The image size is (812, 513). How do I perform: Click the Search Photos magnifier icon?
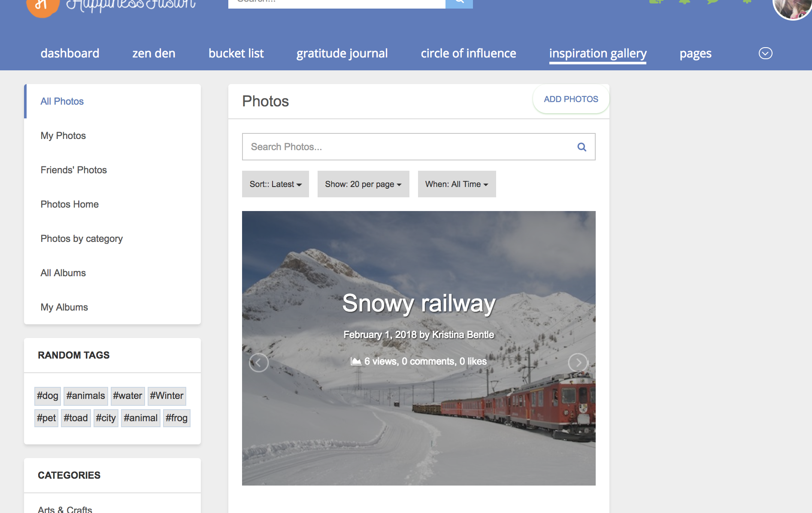(x=582, y=147)
